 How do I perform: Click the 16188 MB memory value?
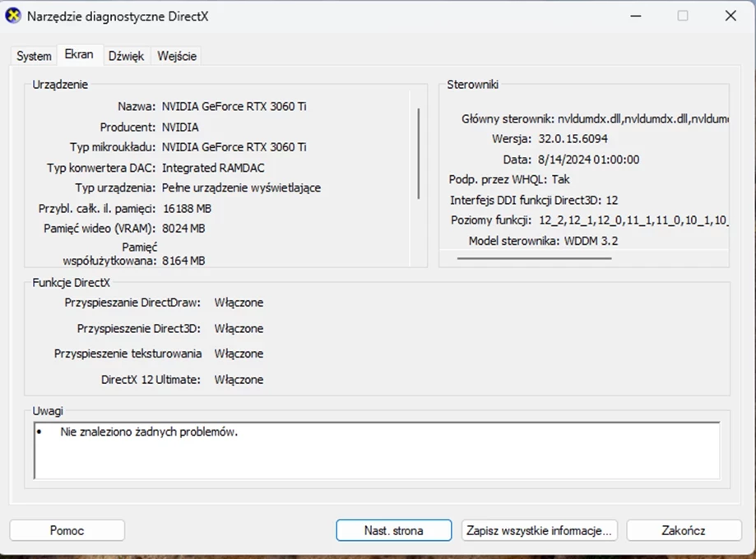(187, 209)
